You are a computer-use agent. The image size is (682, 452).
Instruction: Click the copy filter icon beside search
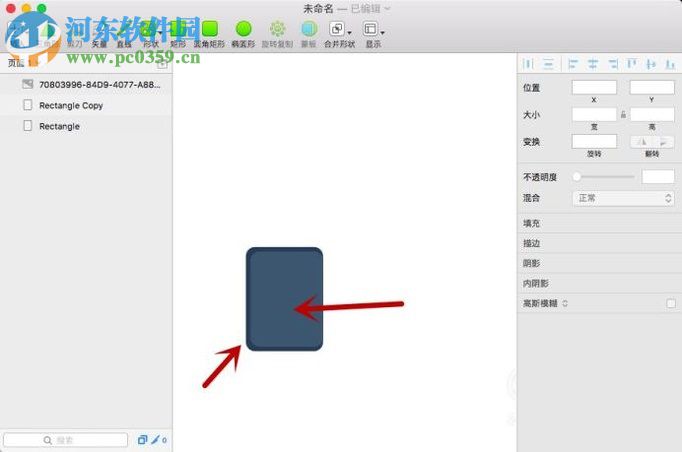pos(142,440)
